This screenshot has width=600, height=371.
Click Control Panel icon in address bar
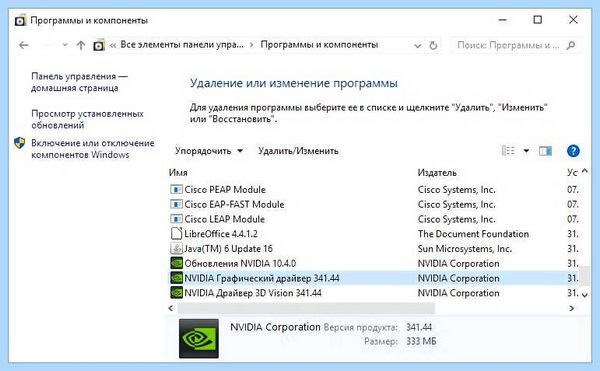(99, 46)
